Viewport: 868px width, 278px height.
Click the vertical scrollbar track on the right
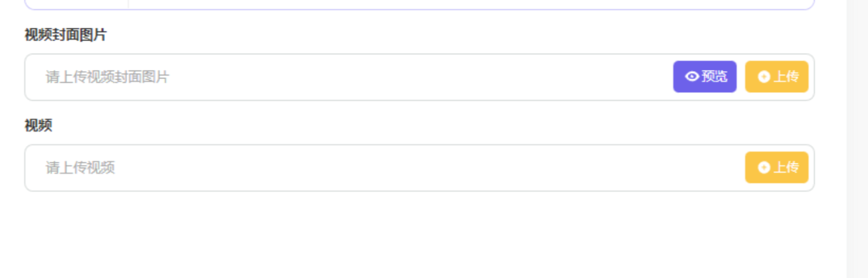857,139
